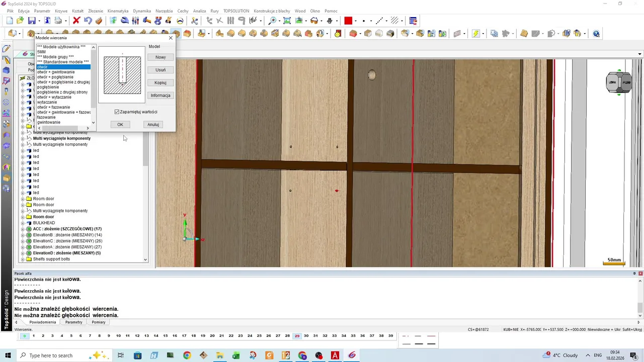Click the Nowy model button
This screenshot has width=644, height=362.
[x=160, y=57]
